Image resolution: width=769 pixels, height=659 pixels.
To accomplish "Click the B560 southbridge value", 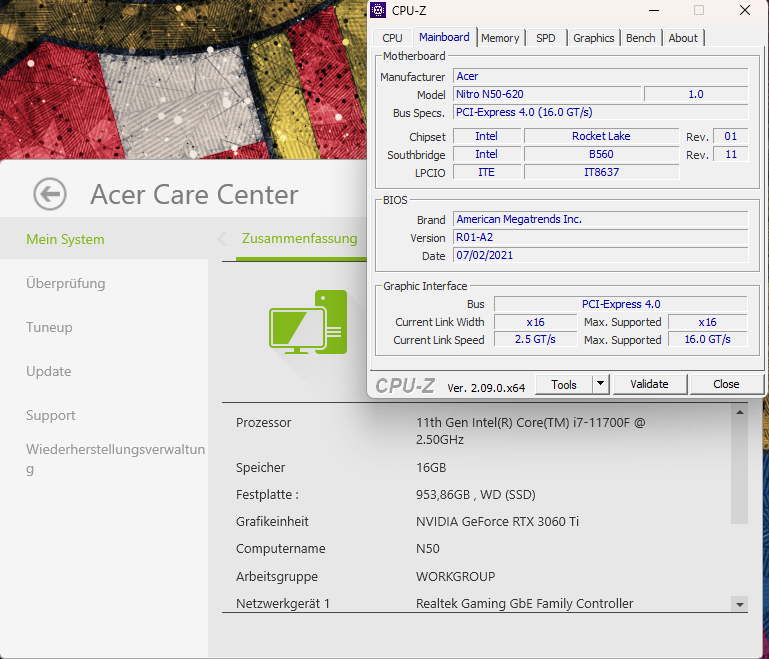I will (601, 154).
